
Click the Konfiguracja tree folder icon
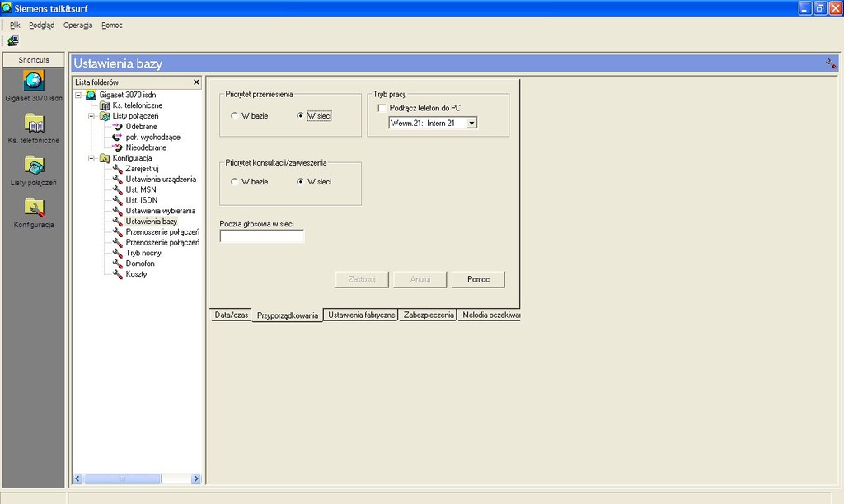tap(105, 158)
